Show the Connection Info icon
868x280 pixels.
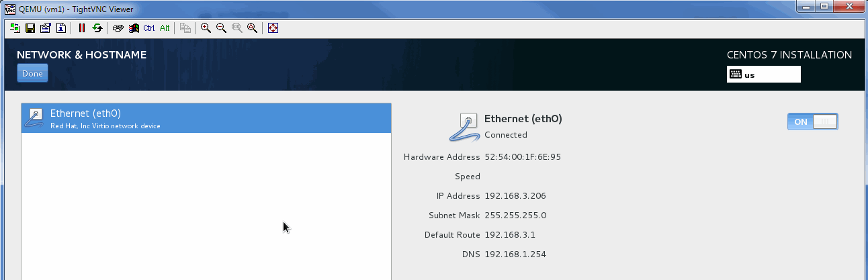[x=60, y=28]
